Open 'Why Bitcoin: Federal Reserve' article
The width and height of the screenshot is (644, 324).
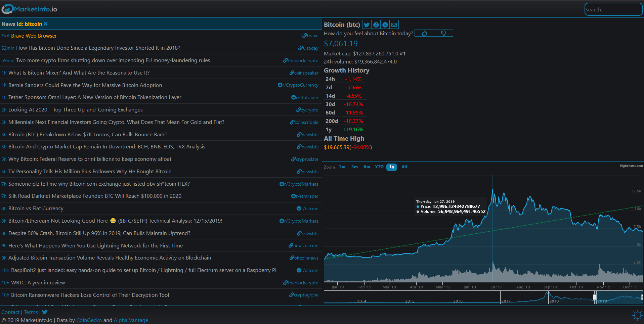click(90, 159)
